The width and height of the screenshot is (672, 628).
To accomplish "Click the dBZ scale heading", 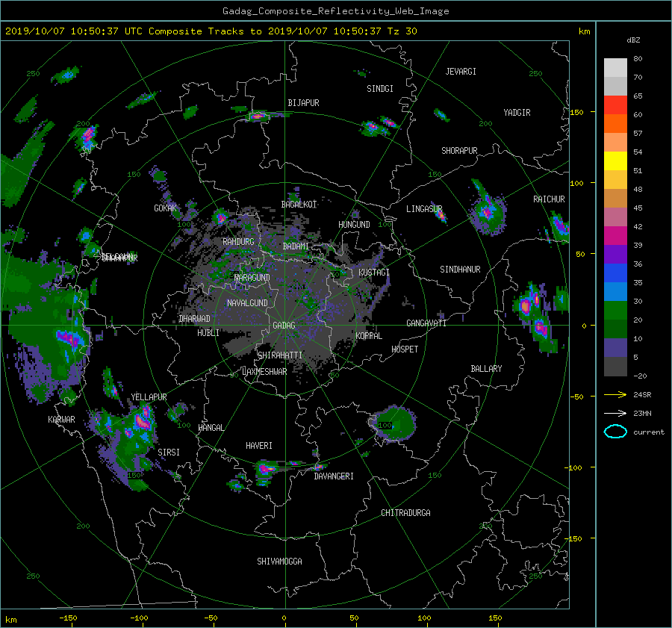I will click(x=633, y=40).
